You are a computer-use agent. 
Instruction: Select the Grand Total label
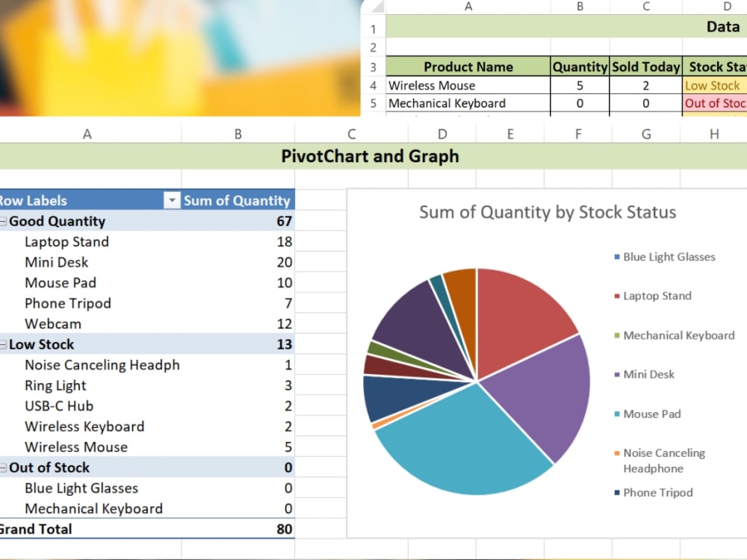pyautogui.click(x=36, y=529)
